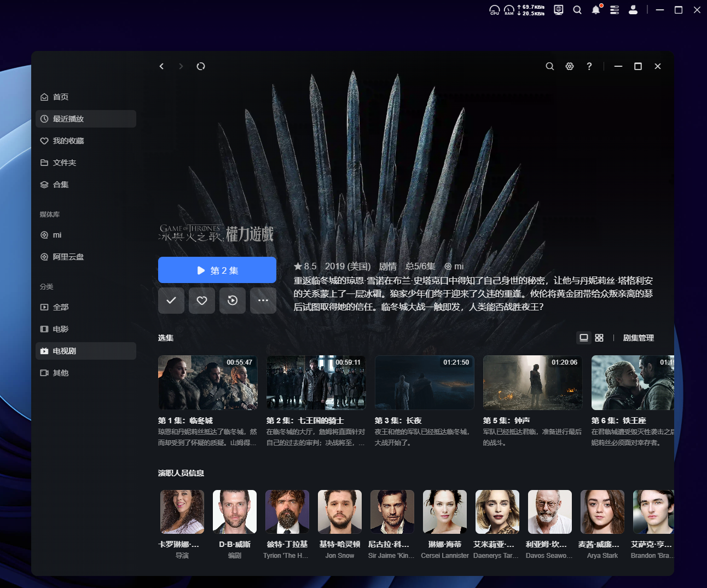View 尼古拉·科 Sir Jaime cast photo

392,512
